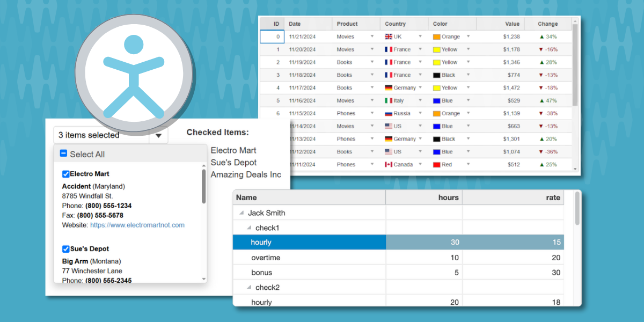Click the 'Big Arm' city name

pos(75,261)
